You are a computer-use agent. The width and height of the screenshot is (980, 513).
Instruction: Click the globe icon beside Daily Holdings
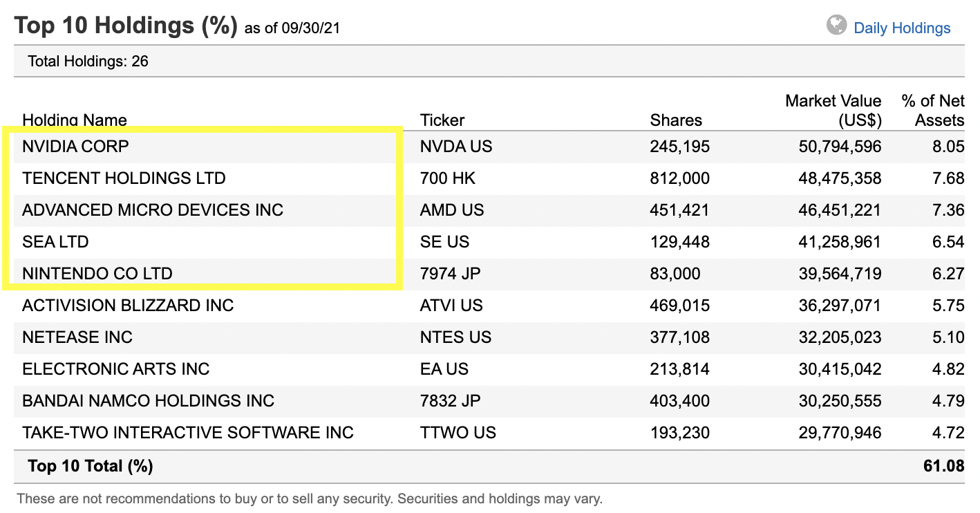(x=836, y=26)
